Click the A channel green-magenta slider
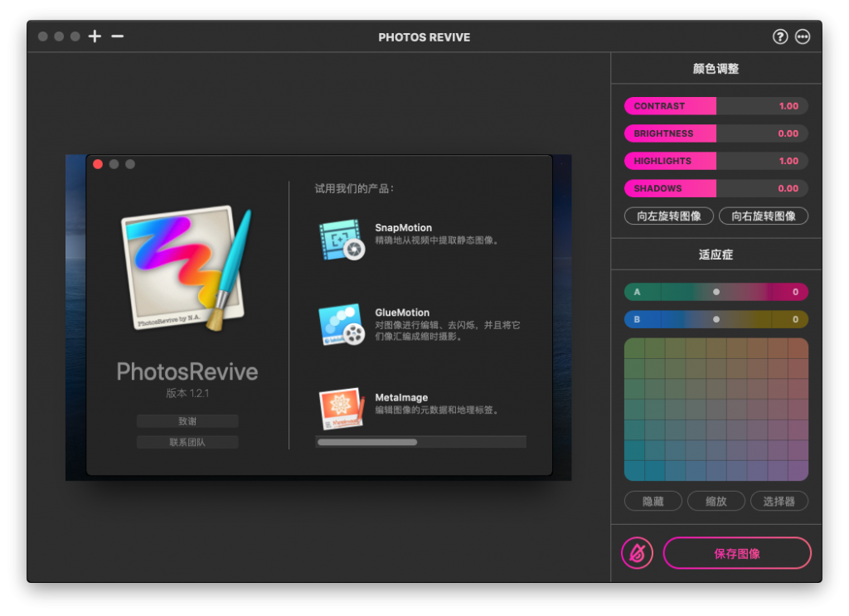849x616 pixels. tap(716, 292)
